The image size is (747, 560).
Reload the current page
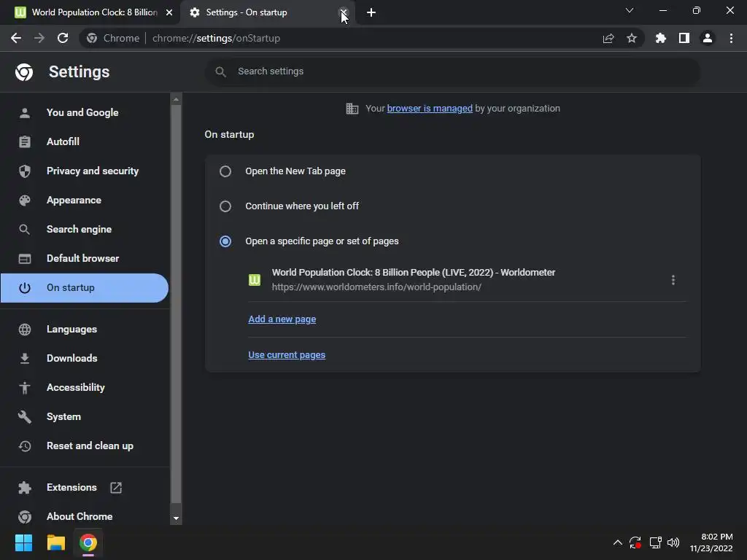63,38
